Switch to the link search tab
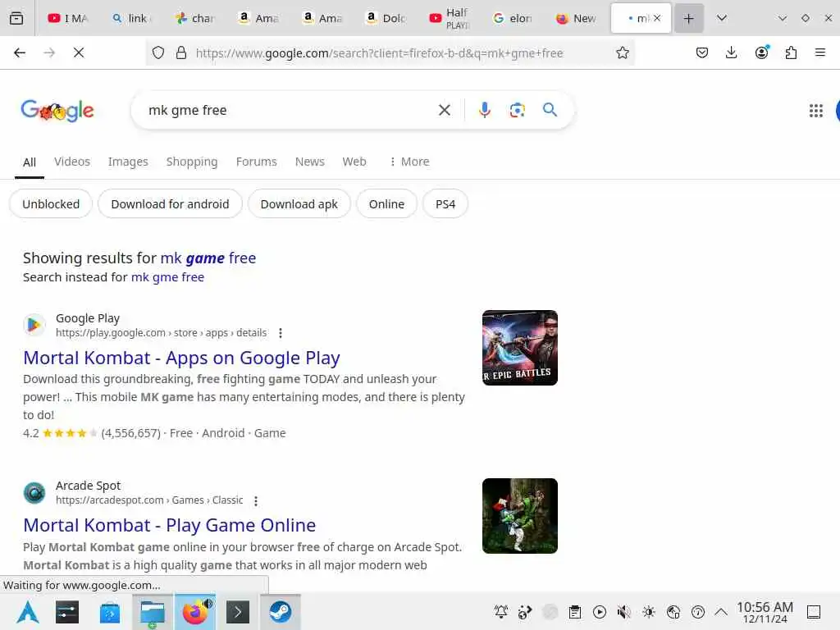This screenshot has width=840, height=630. (132, 18)
